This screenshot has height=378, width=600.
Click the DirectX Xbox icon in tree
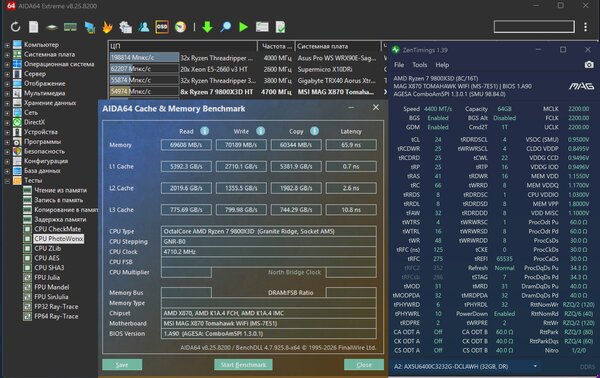click(17, 122)
